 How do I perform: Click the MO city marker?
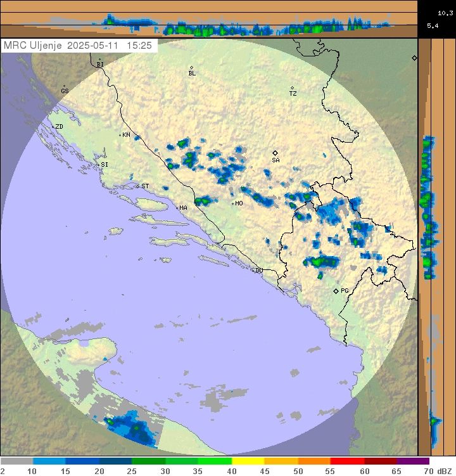pos(232,203)
